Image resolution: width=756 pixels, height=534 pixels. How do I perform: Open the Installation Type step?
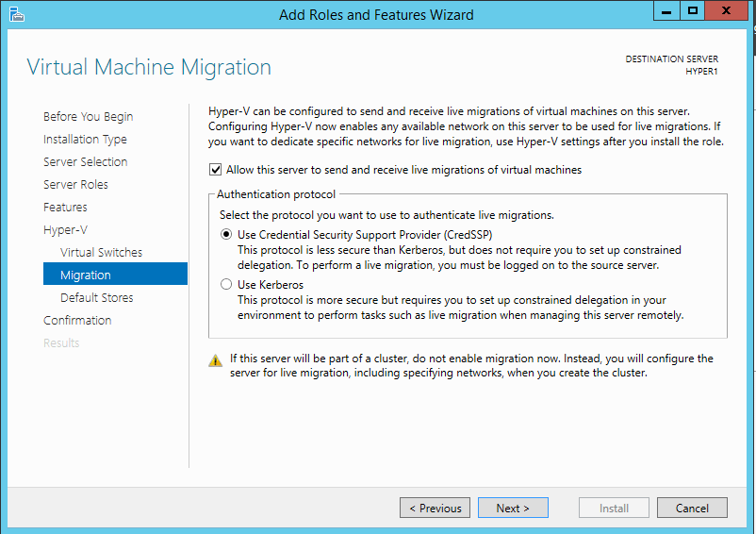[85, 140]
